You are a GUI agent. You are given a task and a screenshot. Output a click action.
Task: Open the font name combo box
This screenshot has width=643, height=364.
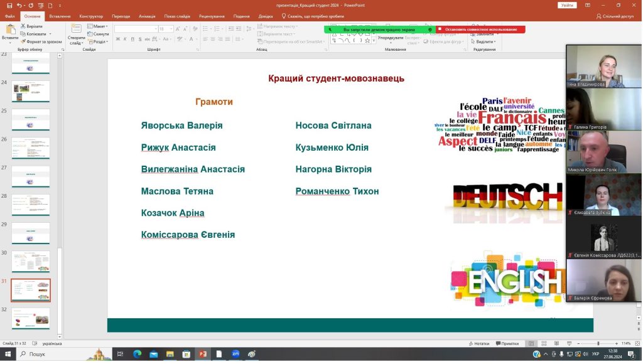click(x=136, y=29)
